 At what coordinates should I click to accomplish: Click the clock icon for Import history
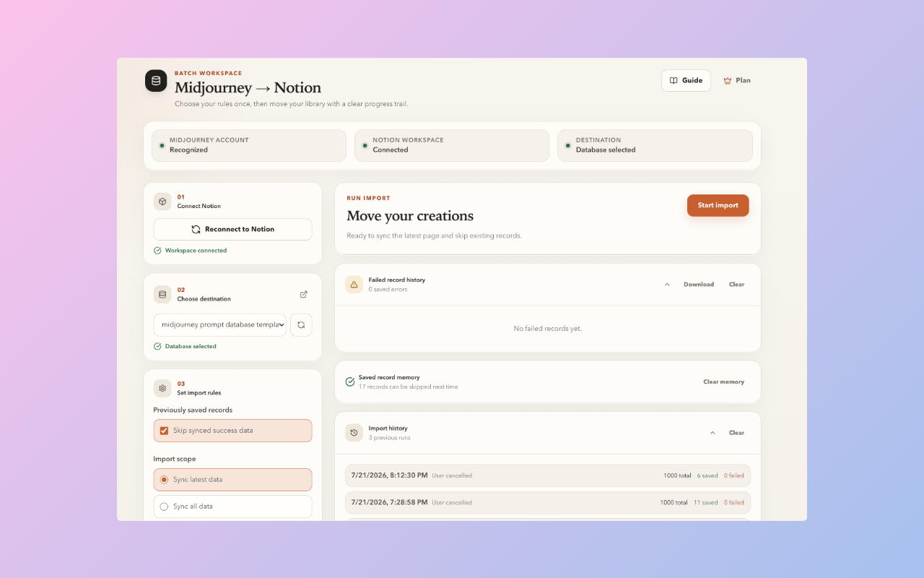click(x=354, y=433)
